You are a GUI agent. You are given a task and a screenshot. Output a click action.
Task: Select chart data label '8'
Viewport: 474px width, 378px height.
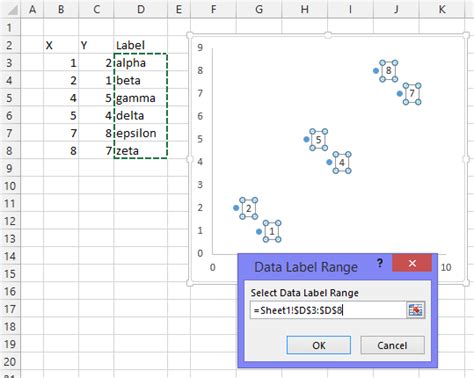tap(389, 71)
